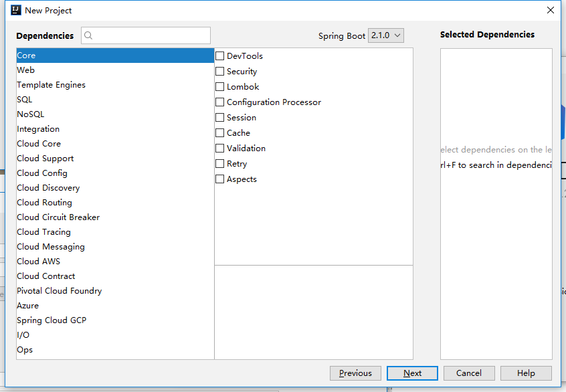Click the IntelliJ logo in title bar

16,10
